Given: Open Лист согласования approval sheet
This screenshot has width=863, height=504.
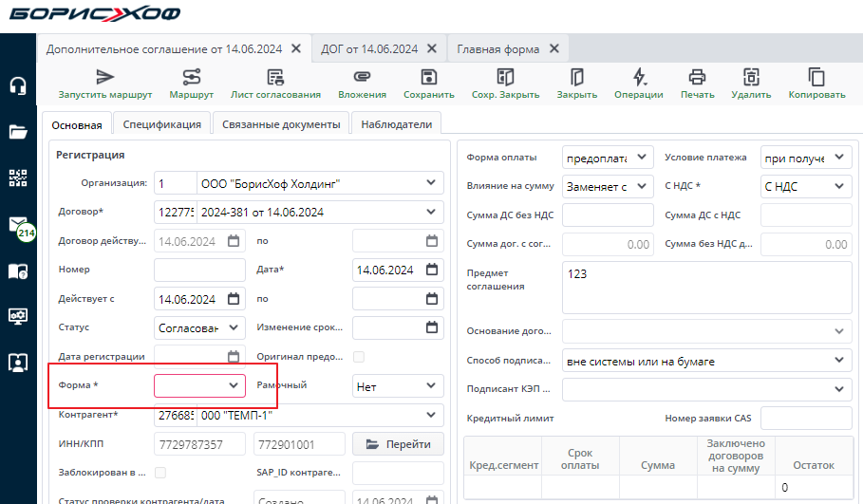Looking at the screenshot, I should tap(275, 78).
